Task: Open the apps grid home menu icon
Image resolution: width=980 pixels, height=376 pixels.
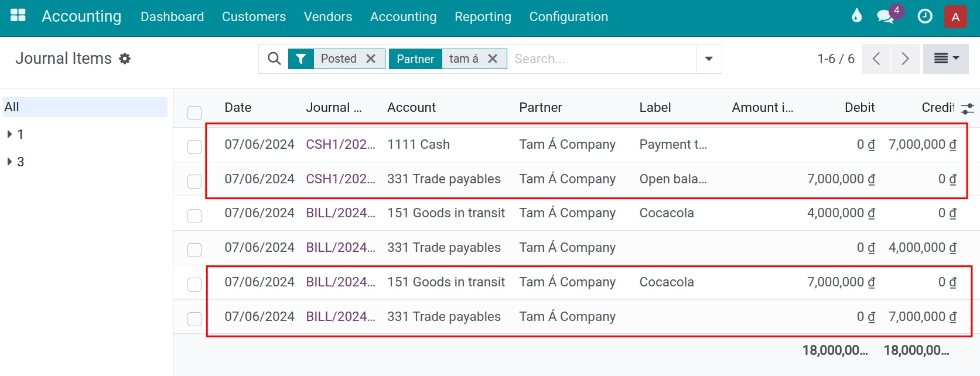Action: point(18,16)
